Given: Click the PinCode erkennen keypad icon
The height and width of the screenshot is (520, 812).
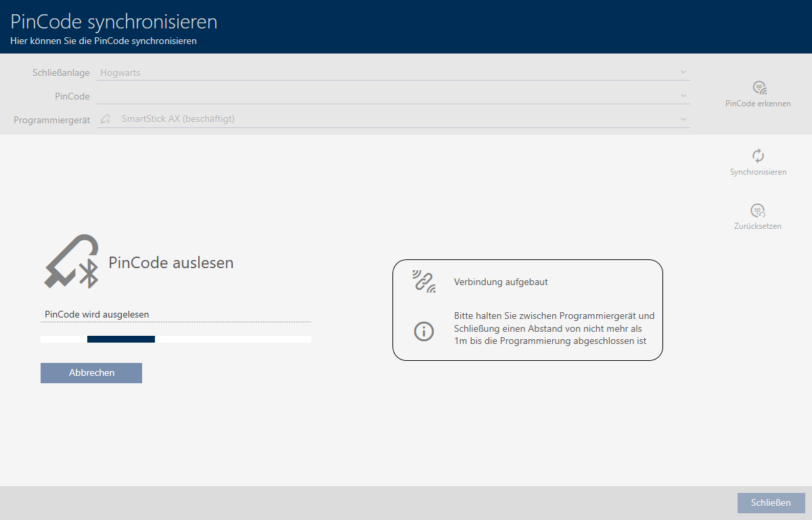Looking at the screenshot, I should (x=759, y=88).
